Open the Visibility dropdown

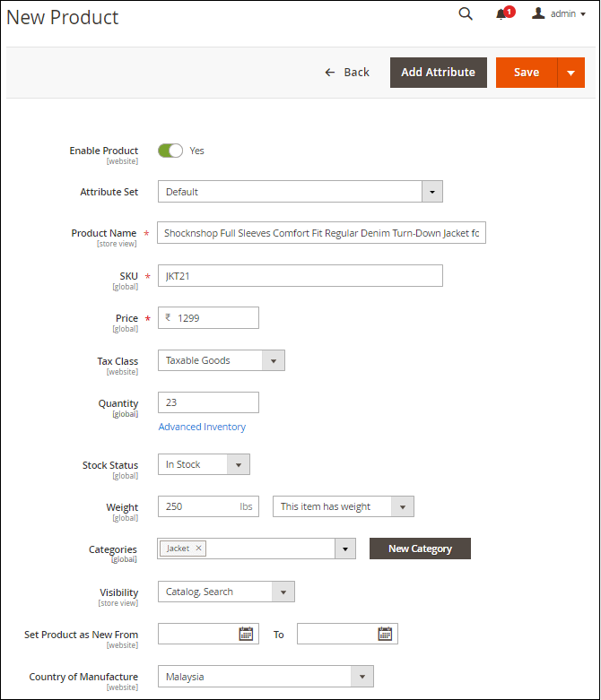226,592
